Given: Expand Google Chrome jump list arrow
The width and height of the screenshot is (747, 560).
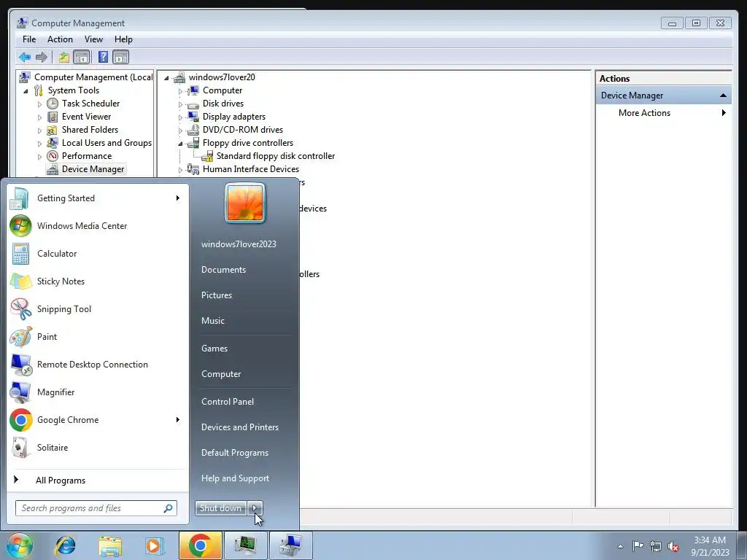Looking at the screenshot, I should pyautogui.click(x=178, y=419).
